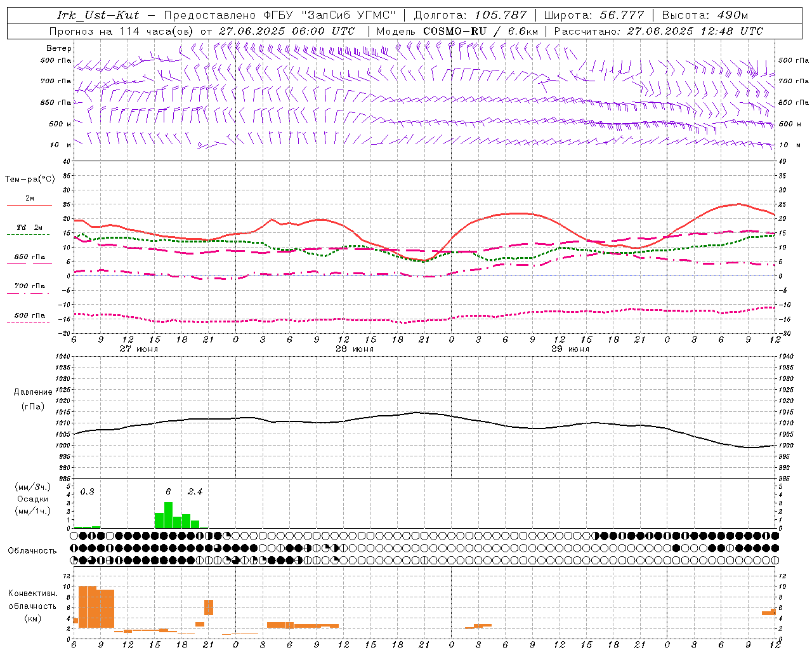Click the forecast start "27.06.2025 06:00 UTC"
The height and width of the screenshot is (650, 812).
[x=287, y=31]
